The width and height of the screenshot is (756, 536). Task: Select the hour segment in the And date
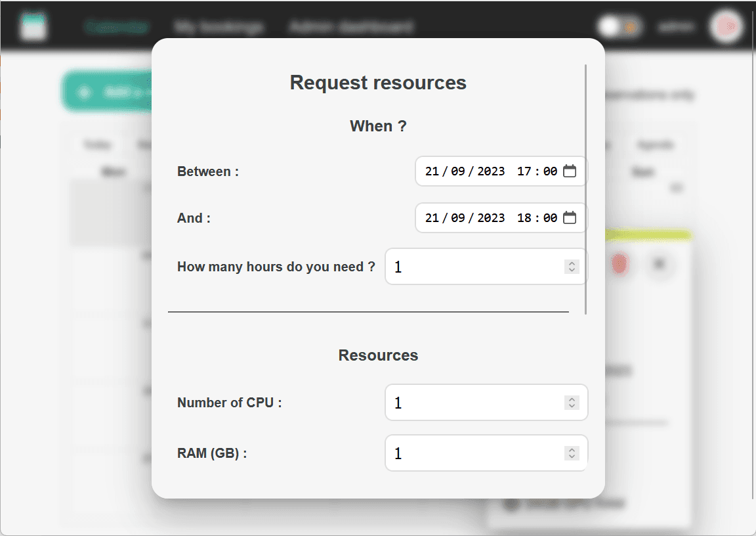click(524, 217)
